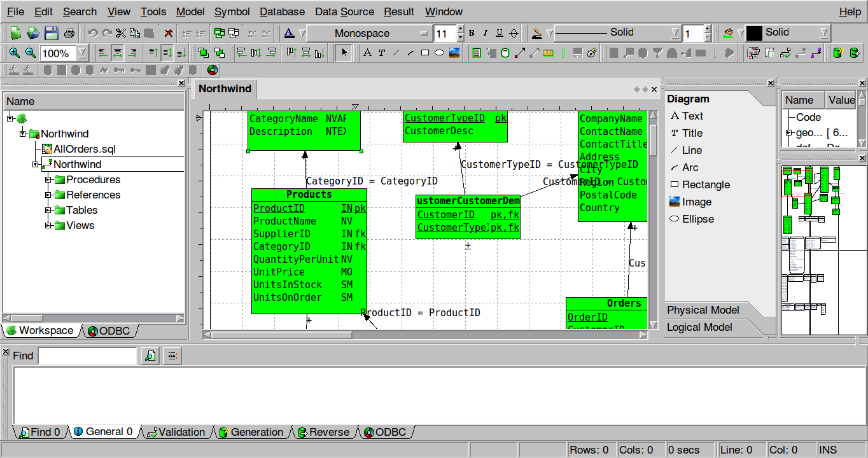Expand the Views tree folder
The image size is (868, 458).
[x=48, y=226]
